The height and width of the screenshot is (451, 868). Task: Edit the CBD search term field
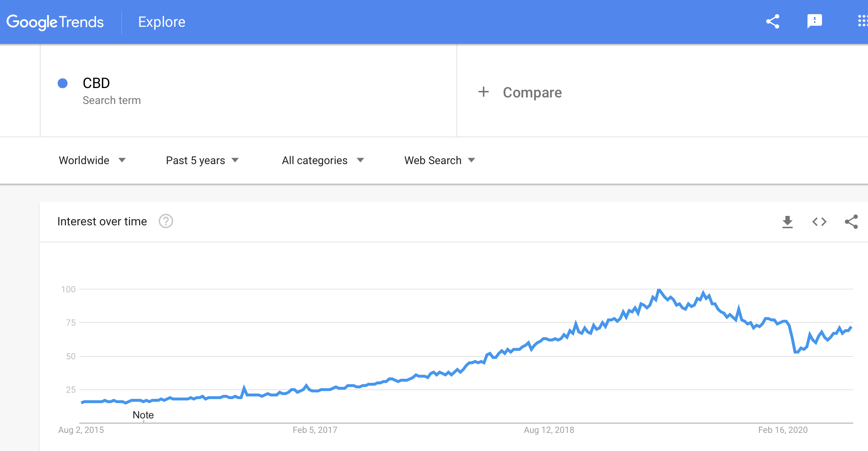[x=248, y=91]
